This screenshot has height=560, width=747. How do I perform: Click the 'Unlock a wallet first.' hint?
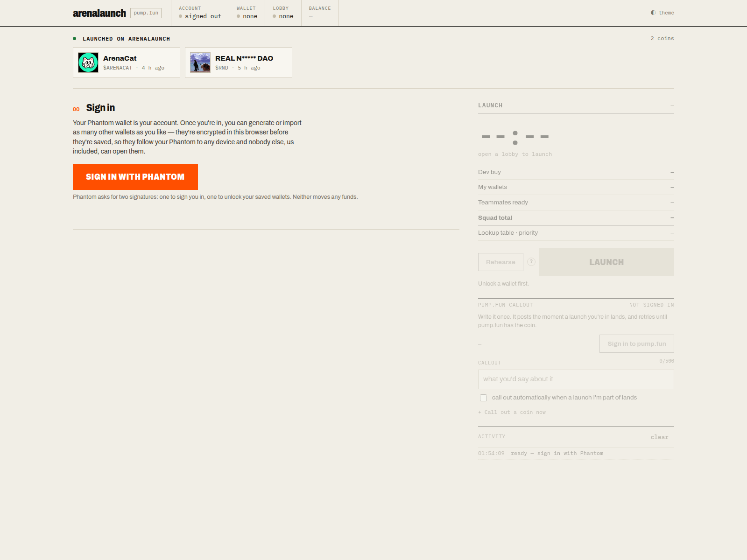[x=503, y=284]
